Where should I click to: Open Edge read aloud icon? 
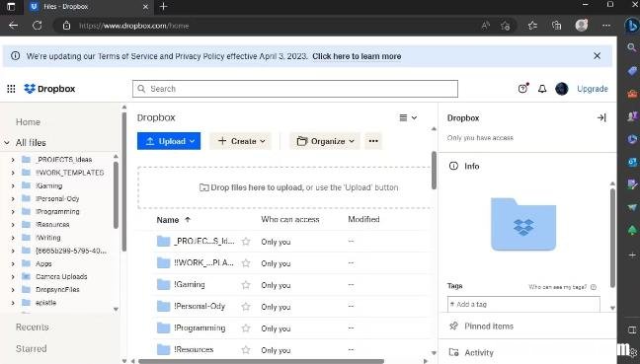tap(485, 26)
